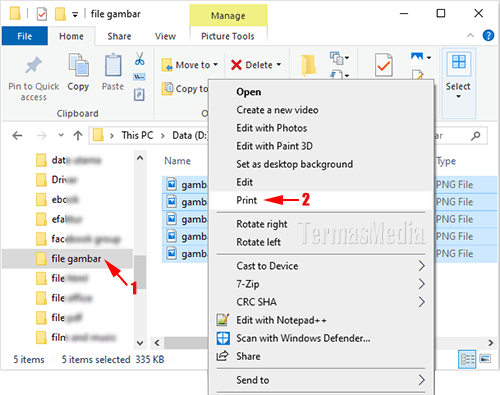Click the Back navigation arrow
Viewport: 500px width, 395px height.
17,135
